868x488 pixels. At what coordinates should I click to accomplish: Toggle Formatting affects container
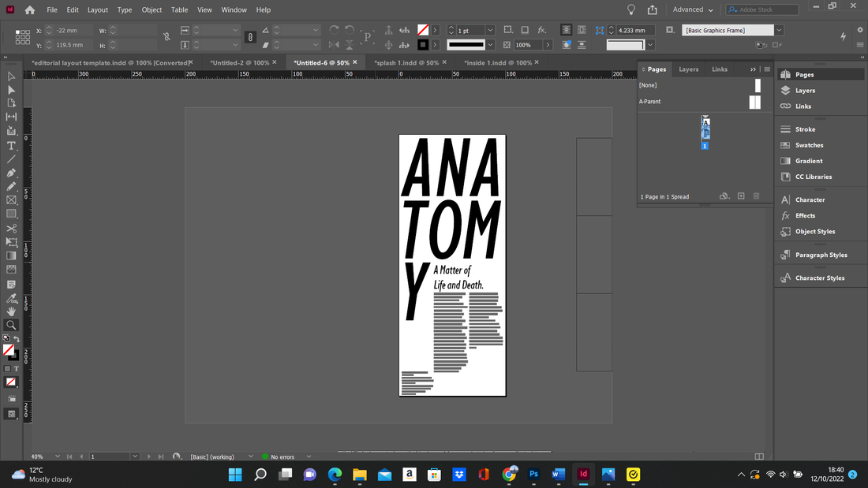[7, 368]
